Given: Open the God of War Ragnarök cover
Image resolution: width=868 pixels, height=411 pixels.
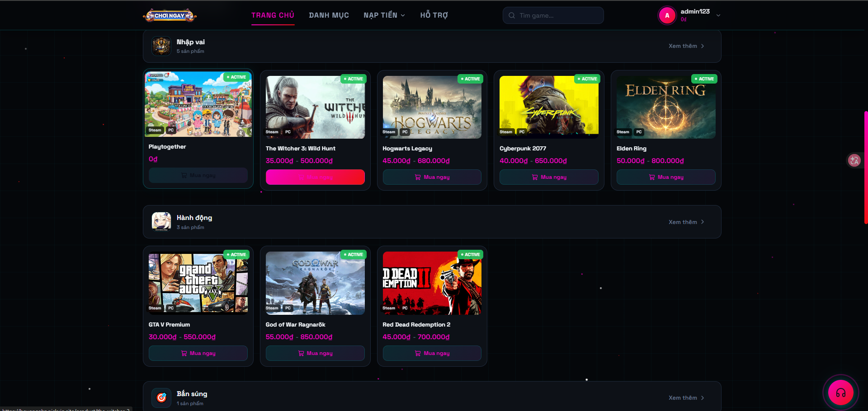Looking at the screenshot, I should coord(315,283).
